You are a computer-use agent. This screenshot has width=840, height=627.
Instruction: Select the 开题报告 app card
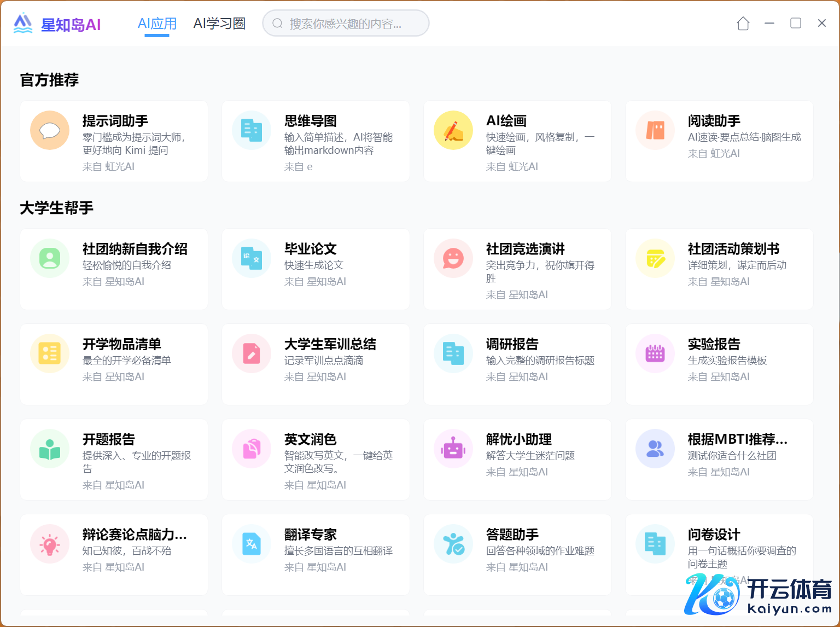pos(114,460)
